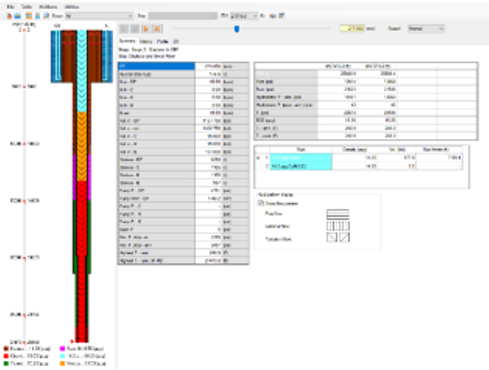The height and width of the screenshot is (370, 489).
Task: Click the yellow time input field
Action: click(352, 29)
